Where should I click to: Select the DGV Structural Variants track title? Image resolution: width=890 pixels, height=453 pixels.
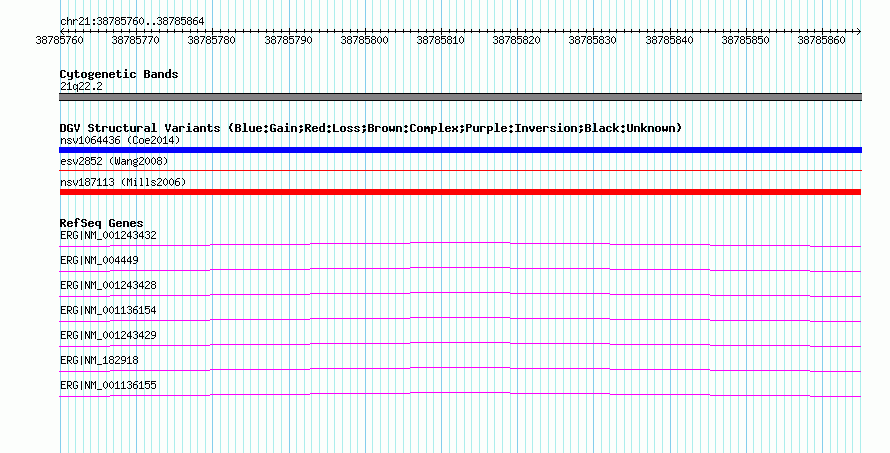click(x=371, y=128)
